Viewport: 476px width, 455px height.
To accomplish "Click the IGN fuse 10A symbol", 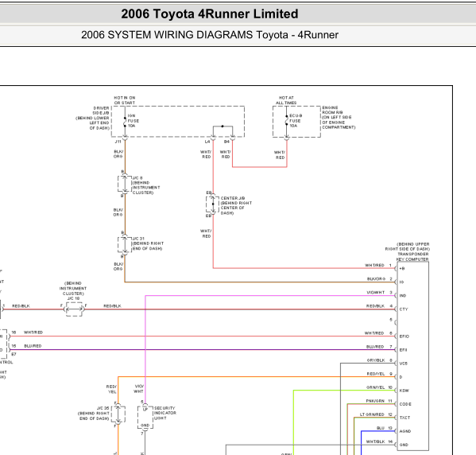I will (125, 122).
